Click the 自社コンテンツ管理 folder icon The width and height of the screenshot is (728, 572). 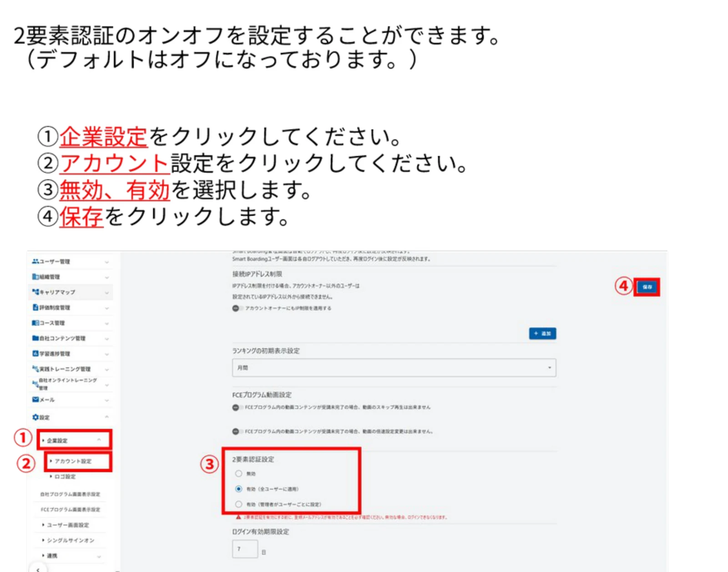[35, 338]
